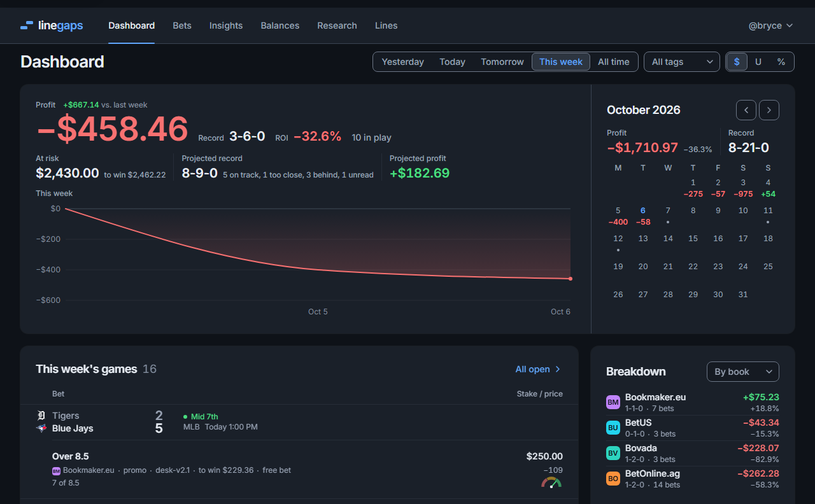The image size is (815, 504).
Task: Select October 5 in the calendar
Action: pos(618,216)
